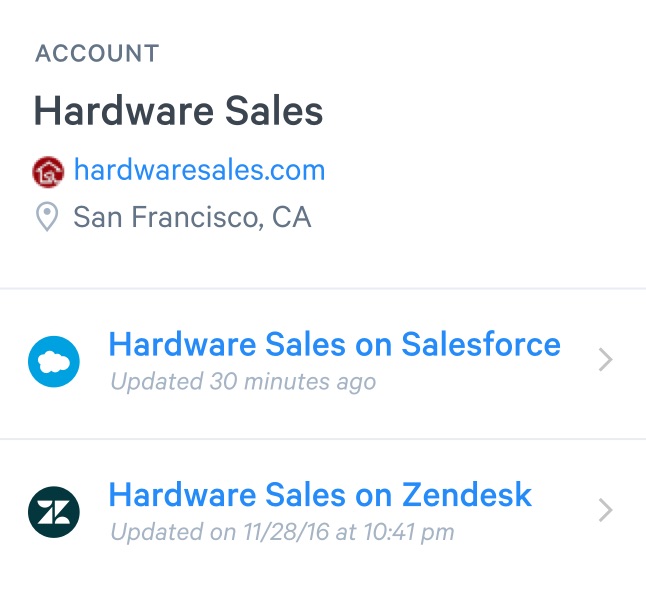The width and height of the screenshot is (646, 590).
Task: Click the Salesforce cloud logo icon
Action: [x=54, y=361]
